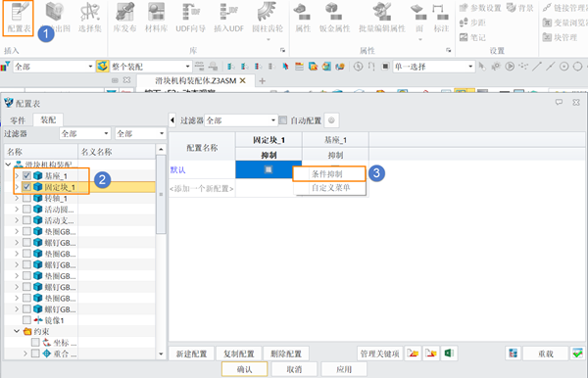Collapse the left panel with the triangle arrow
Screen dimensions: 588x378
[172, 120]
